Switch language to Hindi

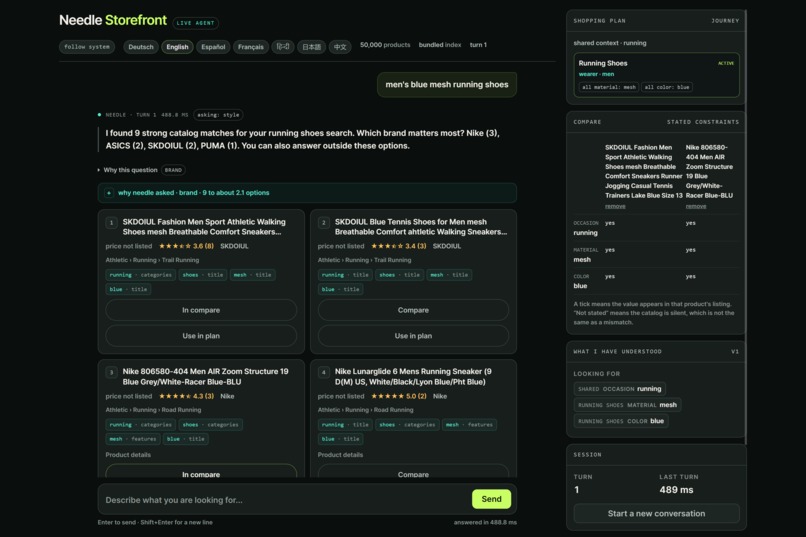[x=283, y=47]
